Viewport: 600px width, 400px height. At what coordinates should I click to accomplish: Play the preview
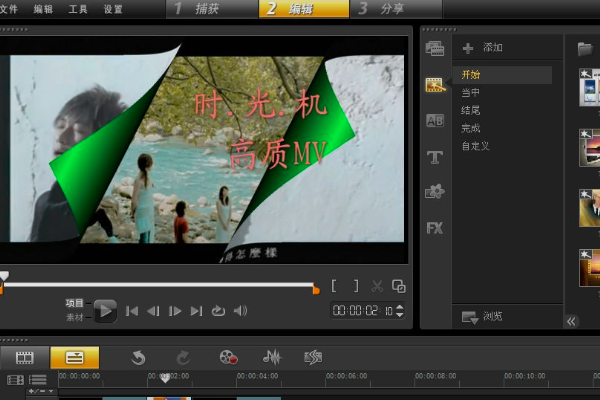pos(105,311)
